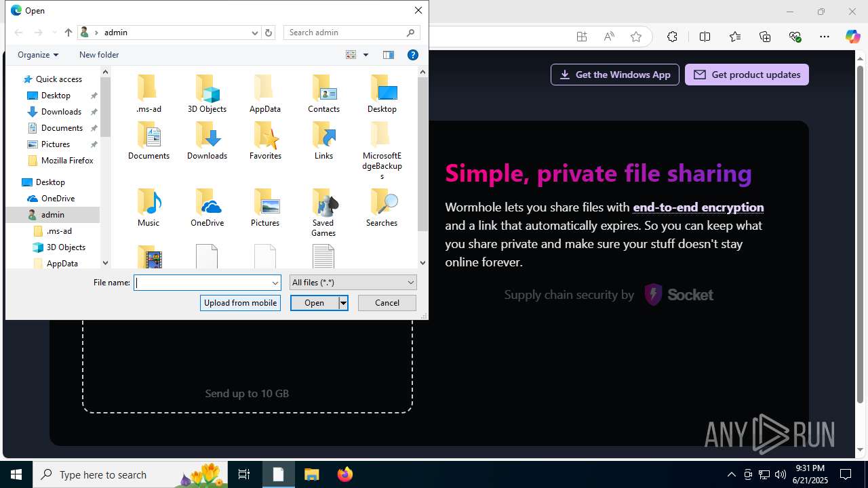This screenshot has width=868, height=488.
Task: Open Edge Read aloud icon
Action: tap(609, 37)
